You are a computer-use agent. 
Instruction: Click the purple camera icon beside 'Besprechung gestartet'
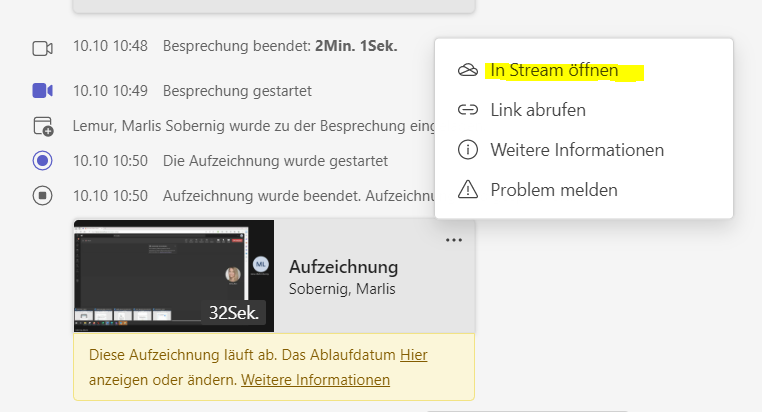pyautogui.click(x=43, y=91)
